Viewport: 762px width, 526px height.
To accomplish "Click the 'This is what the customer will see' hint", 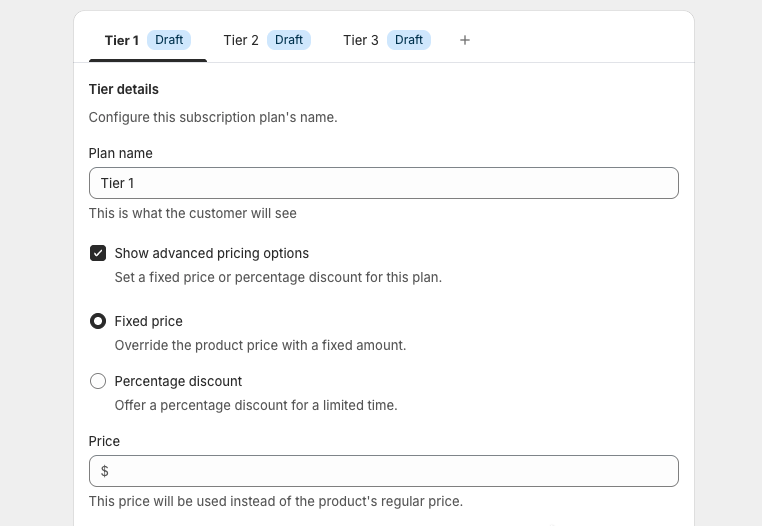I will pos(193,213).
